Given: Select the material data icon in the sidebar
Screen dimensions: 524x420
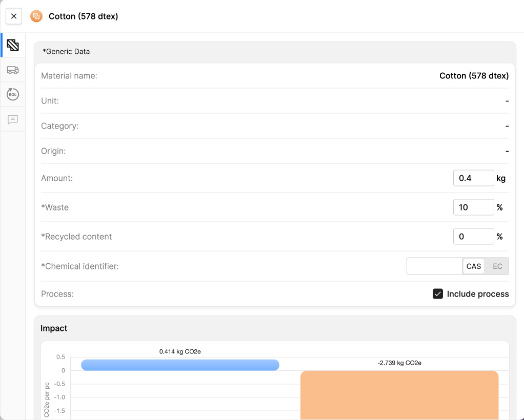Looking at the screenshot, I should coord(13,45).
